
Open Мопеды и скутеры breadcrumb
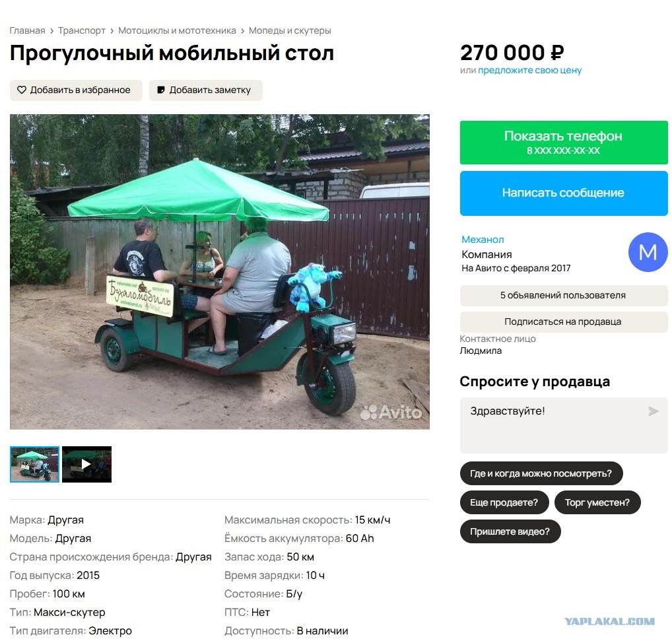(290, 31)
